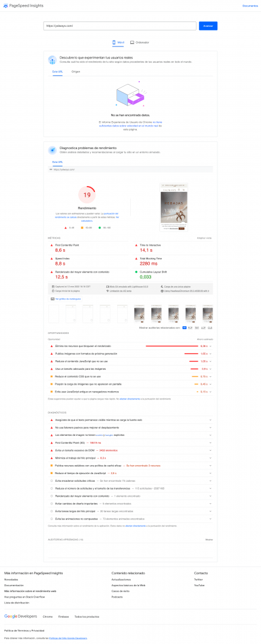Open the Documentos link in header
261x644 pixels.
pos(250,6)
